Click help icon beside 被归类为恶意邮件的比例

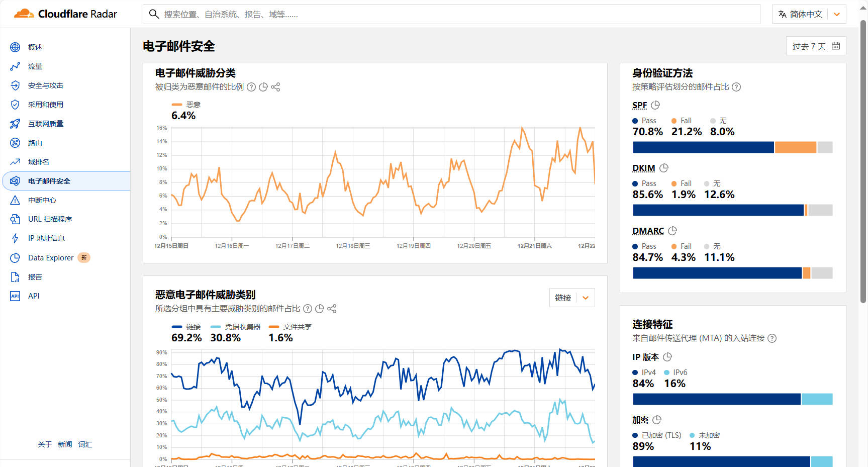point(251,87)
